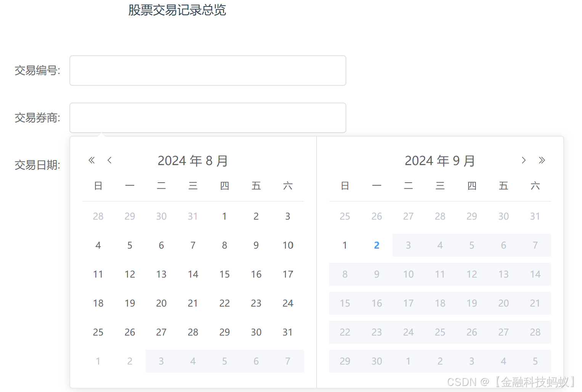Image resolution: width=582 pixels, height=392 pixels.
Task: Click the 2024 年 8 月 header
Action: tap(193, 161)
